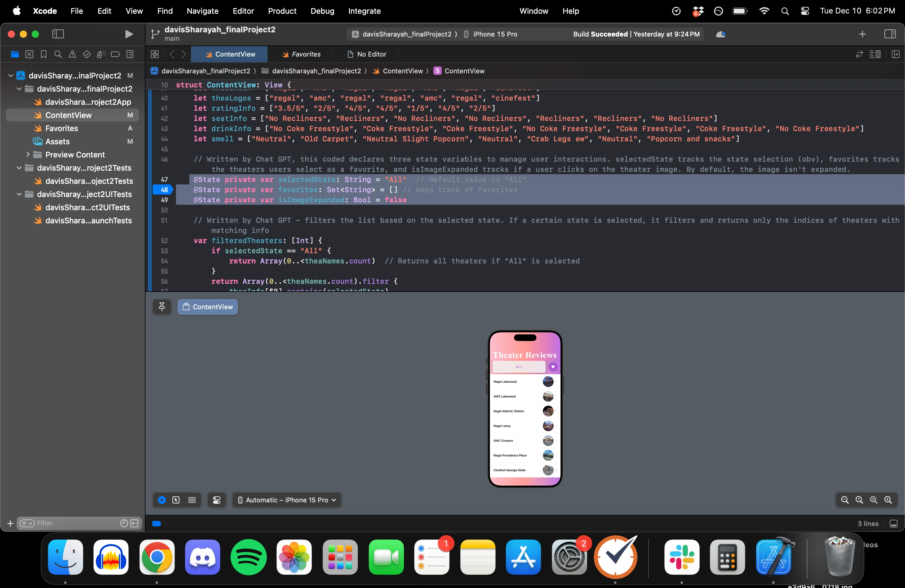Pin the preview with the pin icon

tap(162, 307)
